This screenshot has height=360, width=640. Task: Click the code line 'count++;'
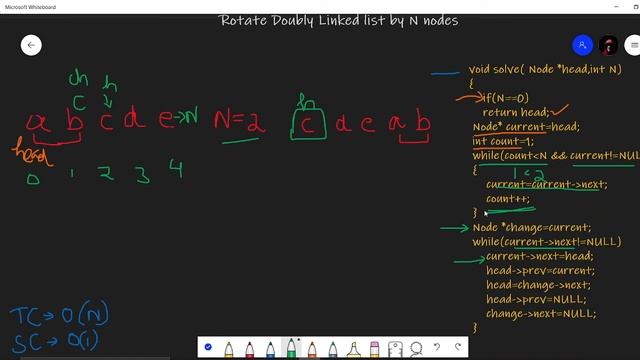508,199
